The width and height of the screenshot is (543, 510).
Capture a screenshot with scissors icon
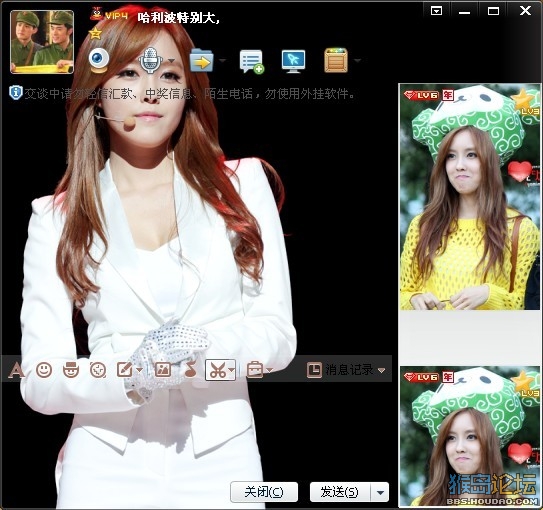click(x=217, y=370)
